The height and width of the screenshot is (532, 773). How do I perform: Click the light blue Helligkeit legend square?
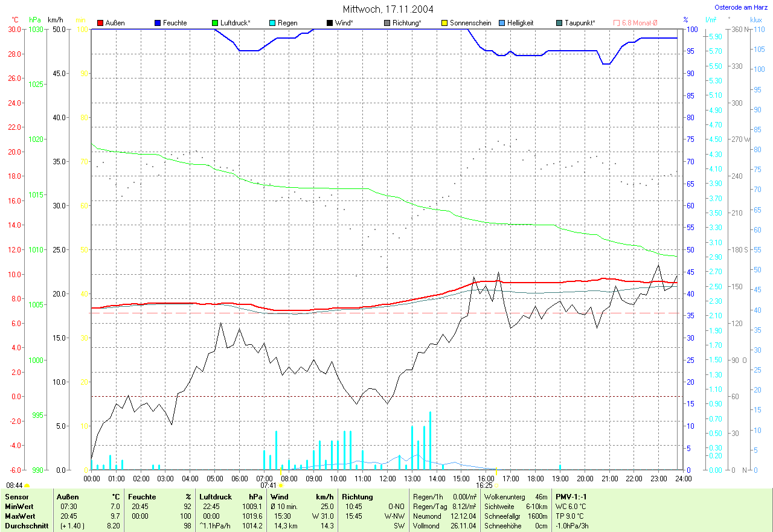tap(502, 23)
